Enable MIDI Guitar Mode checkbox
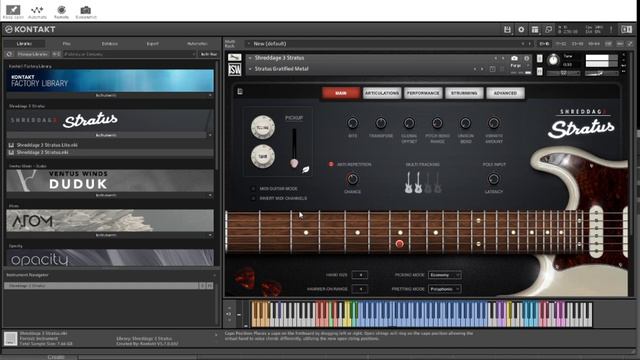 [253, 189]
